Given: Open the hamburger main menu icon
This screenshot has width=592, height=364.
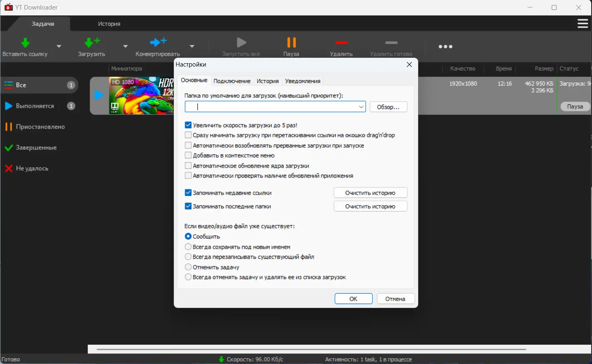Looking at the screenshot, I should click(x=583, y=24).
